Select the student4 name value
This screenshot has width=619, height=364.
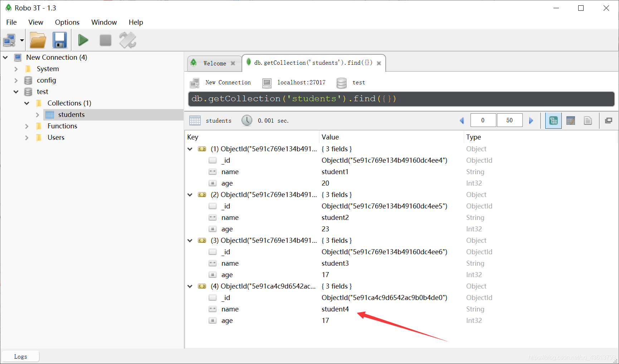coord(335,309)
